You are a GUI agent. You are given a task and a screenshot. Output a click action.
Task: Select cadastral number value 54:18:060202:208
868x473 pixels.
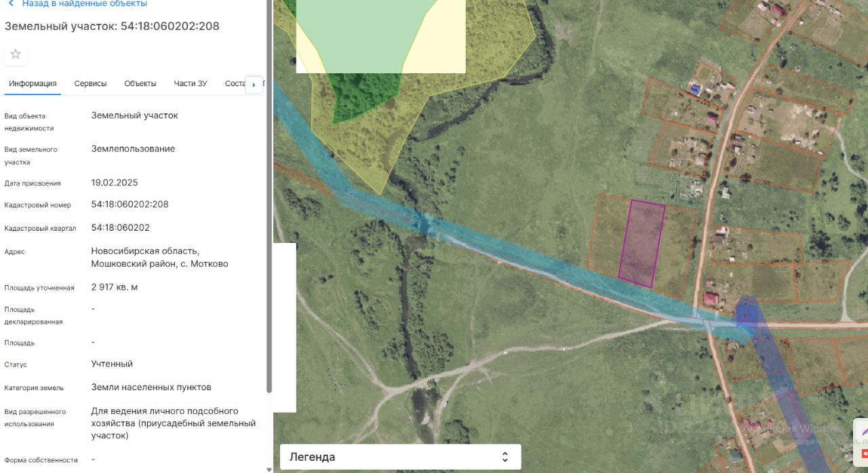[130, 204]
